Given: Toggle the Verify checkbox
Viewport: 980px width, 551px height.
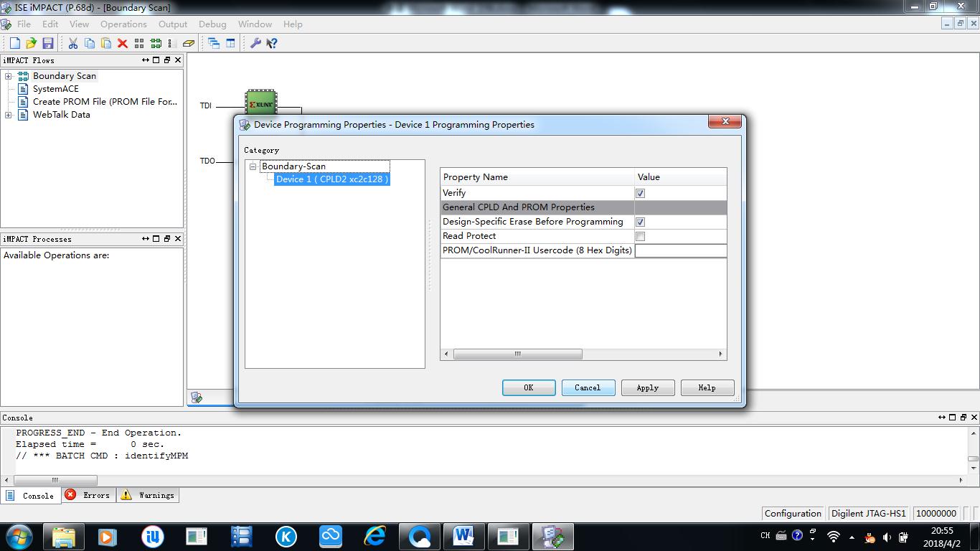Looking at the screenshot, I should pyautogui.click(x=640, y=193).
